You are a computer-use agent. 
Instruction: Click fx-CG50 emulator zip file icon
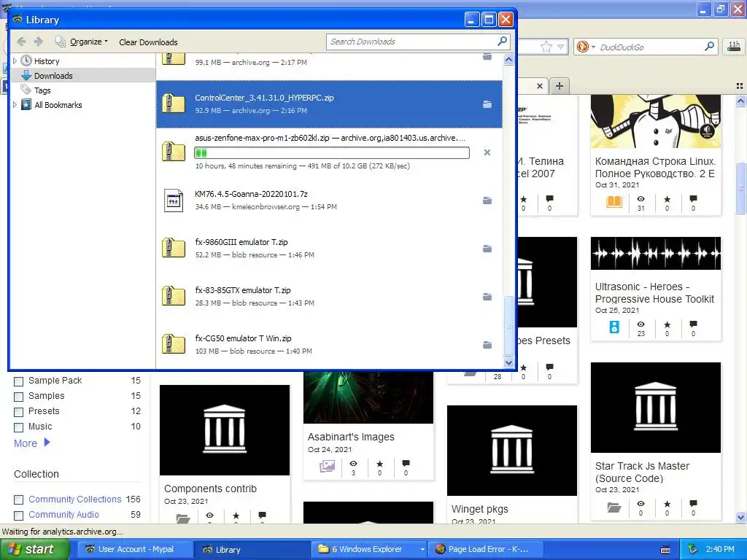pyautogui.click(x=174, y=344)
